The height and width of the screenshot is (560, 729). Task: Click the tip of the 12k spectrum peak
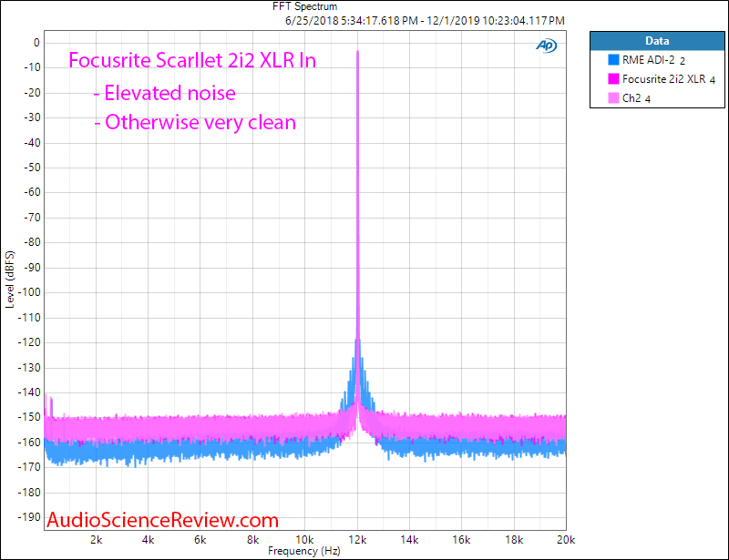(x=357, y=52)
